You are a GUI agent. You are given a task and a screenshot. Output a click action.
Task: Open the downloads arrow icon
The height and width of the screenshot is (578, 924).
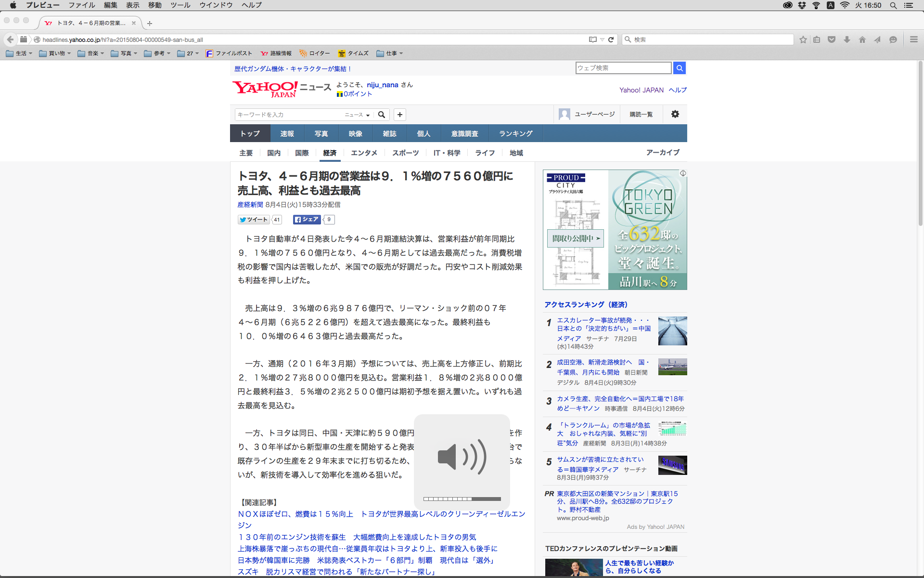847,39
